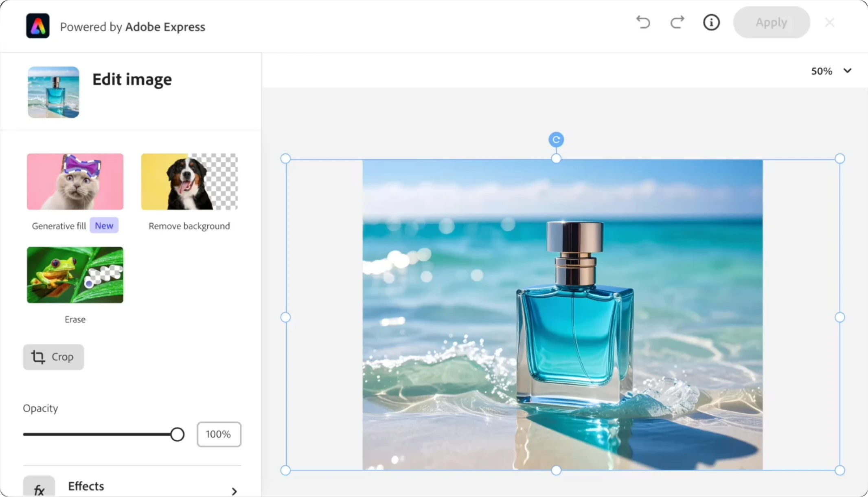Image resolution: width=868 pixels, height=497 pixels.
Task: Click the Opacity slider handle
Action: point(177,434)
